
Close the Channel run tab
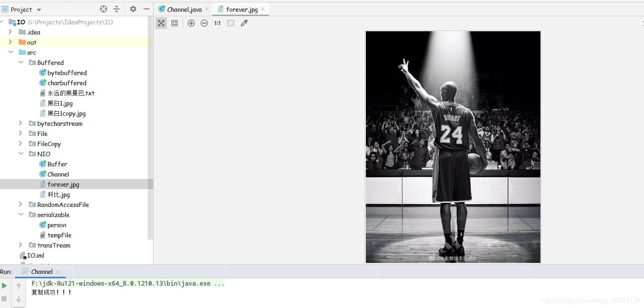tap(58, 272)
